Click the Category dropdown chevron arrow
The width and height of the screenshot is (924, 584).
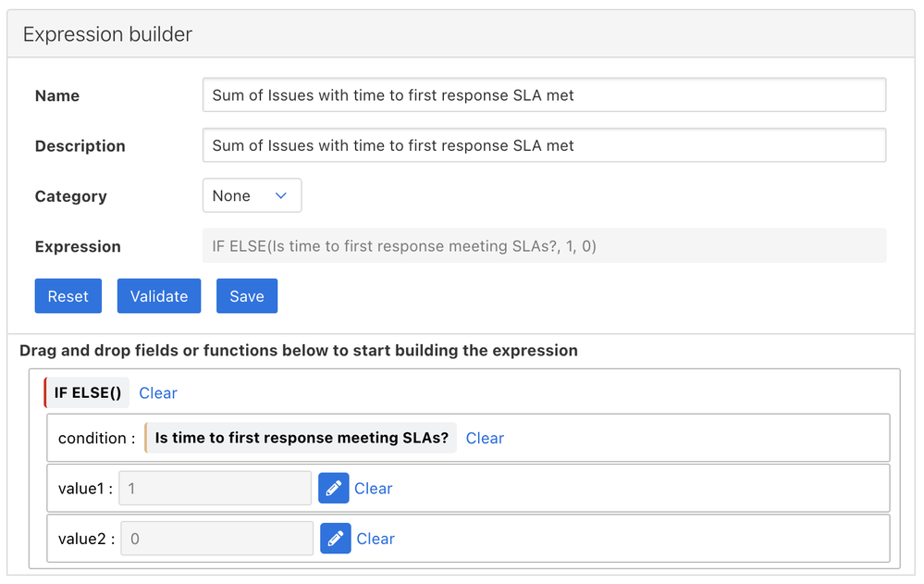(x=281, y=196)
